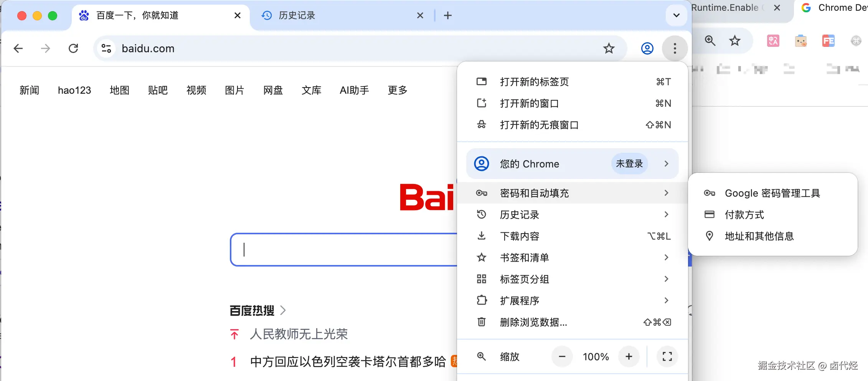Reload the baidu.com page
Screen dimensions: 868x381
point(73,48)
